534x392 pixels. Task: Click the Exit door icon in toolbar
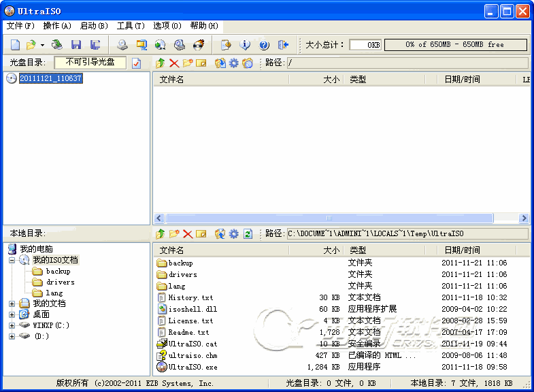point(283,45)
